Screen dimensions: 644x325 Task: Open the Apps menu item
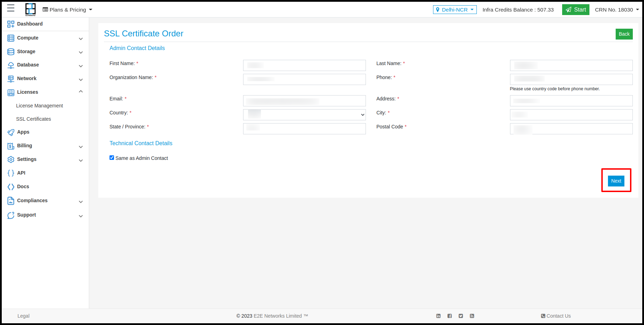tap(23, 132)
